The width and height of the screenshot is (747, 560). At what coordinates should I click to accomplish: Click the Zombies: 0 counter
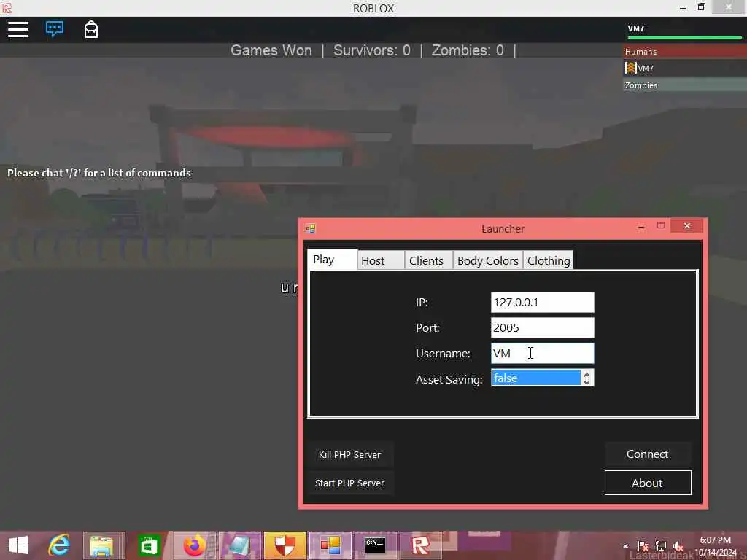[468, 50]
